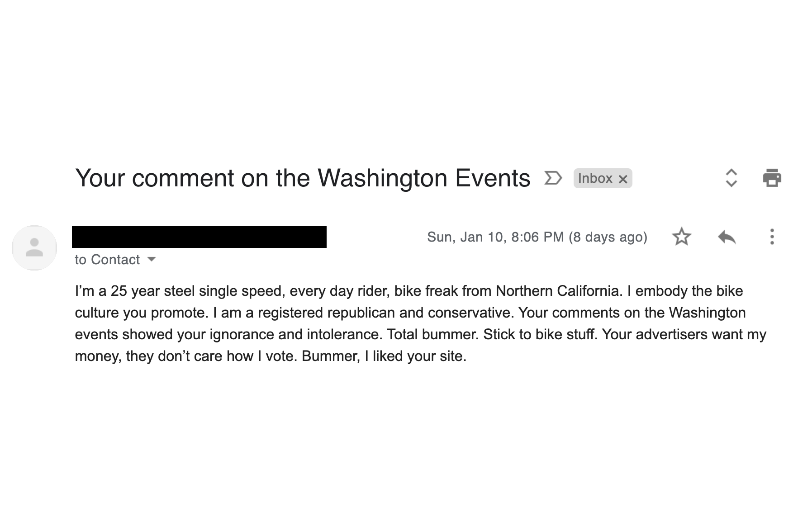Click the redacted sender name bar
Image resolution: width=798 pixels, height=532 pixels.
coord(199,237)
